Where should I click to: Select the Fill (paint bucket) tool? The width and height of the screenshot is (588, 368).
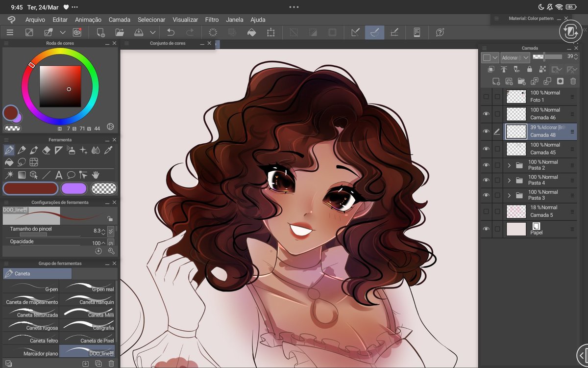point(9,162)
